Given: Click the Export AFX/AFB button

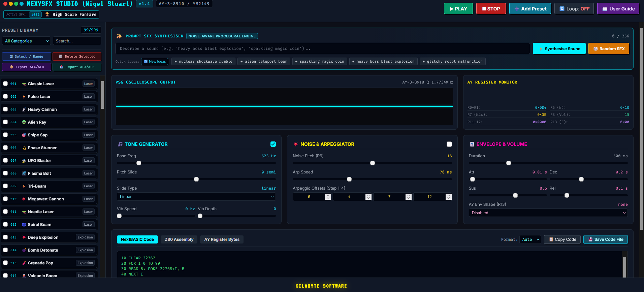Looking at the screenshot, I should (x=27, y=67).
